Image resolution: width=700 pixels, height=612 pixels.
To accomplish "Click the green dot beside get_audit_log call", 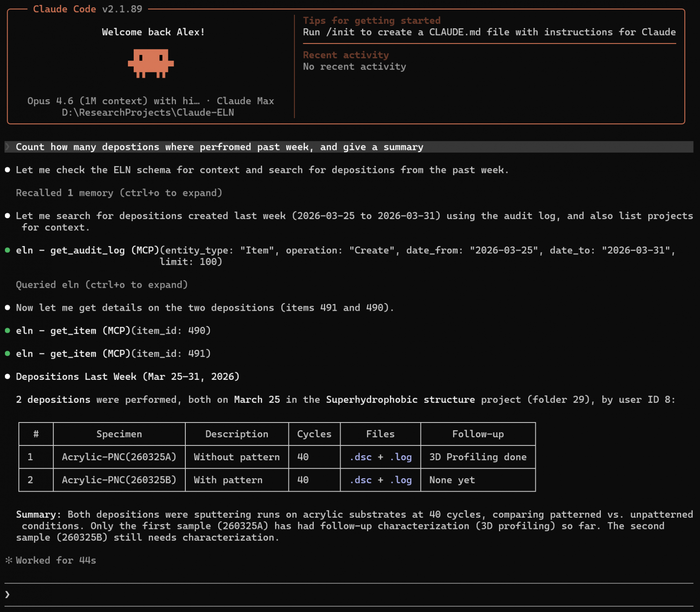I will (8, 250).
